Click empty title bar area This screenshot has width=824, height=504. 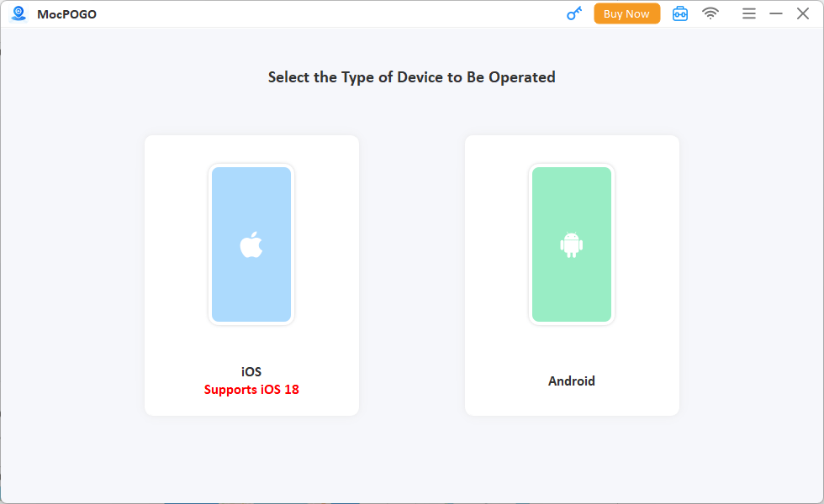[336, 13]
